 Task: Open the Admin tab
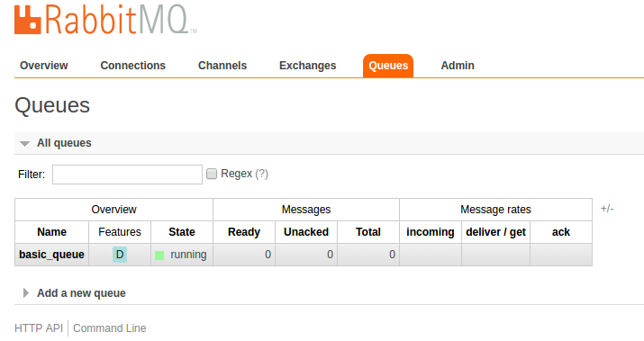point(458,66)
